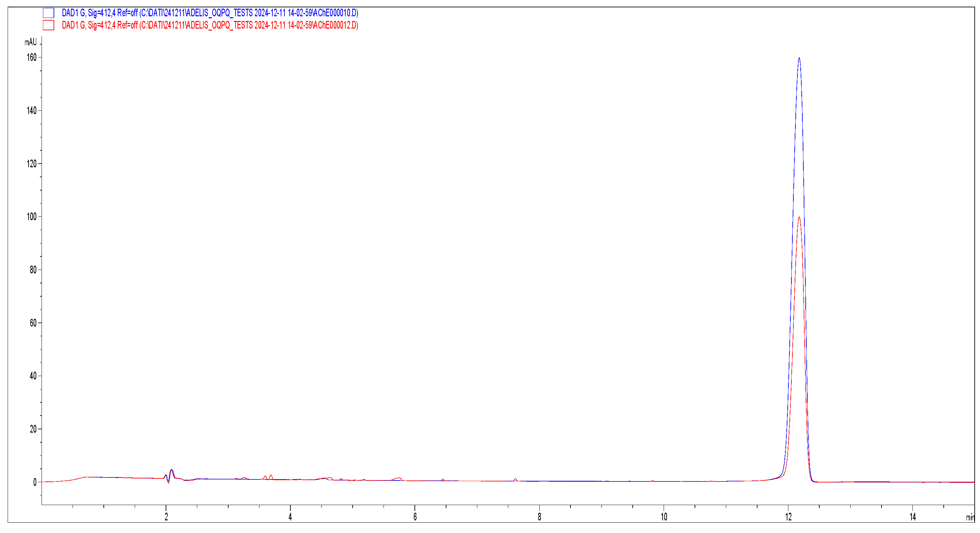This screenshot has height=533, width=980.
Task: Click the mAU y-axis unit label
Action: coord(30,42)
